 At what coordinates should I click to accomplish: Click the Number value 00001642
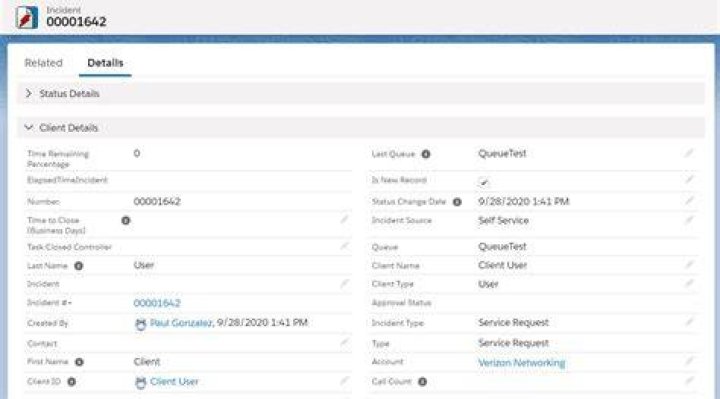pyautogui.click(x=157, y=202)
